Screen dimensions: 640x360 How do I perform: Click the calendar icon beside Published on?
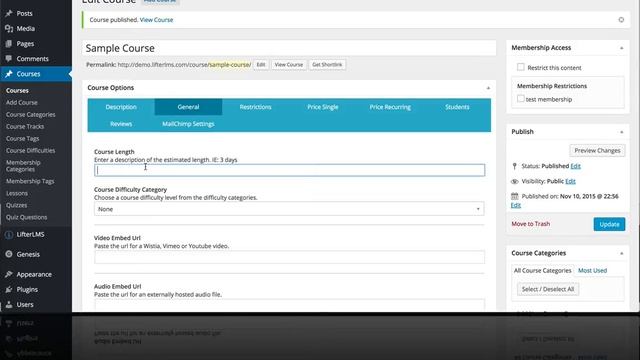point(514,196)
